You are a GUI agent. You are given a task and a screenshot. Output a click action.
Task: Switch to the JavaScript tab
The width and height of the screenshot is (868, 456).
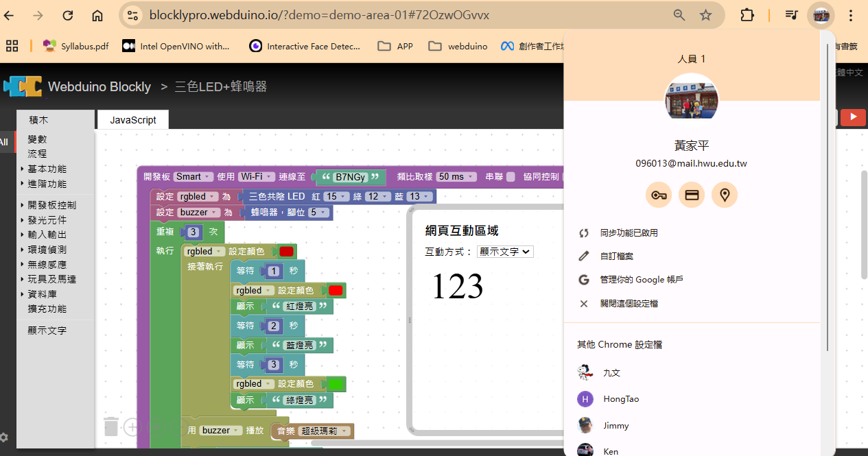pos(133,120)
